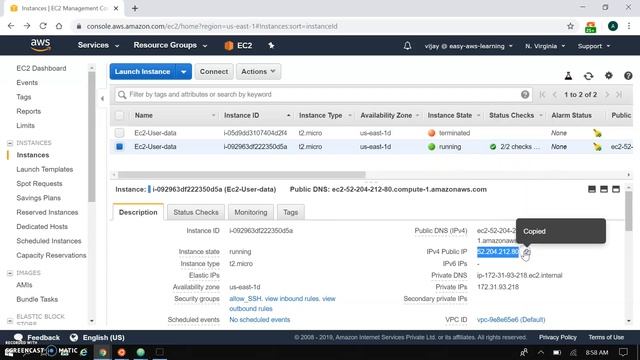Select the smallest detail pane layout icon
640x360 pixels.
pos(592,189)
